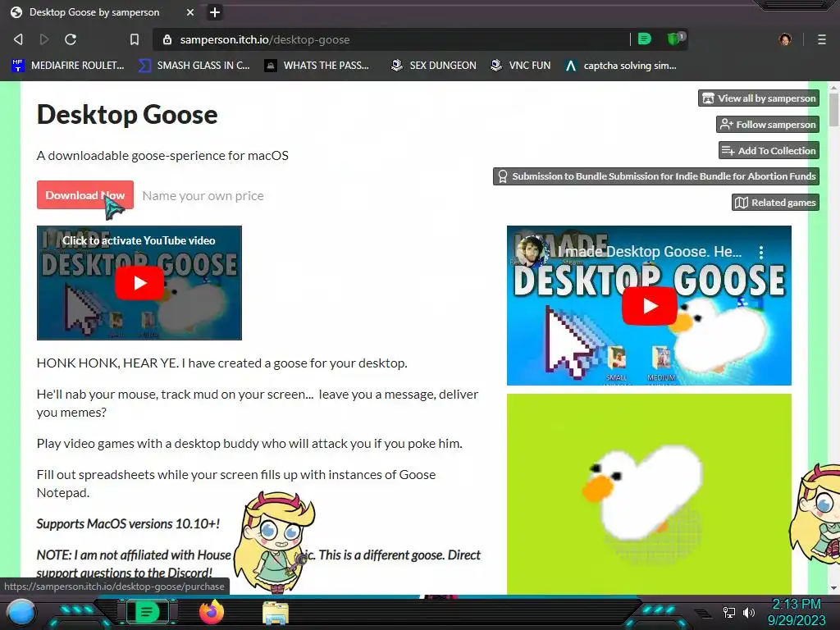This screenshot has width=840, height=630.
Task: Open the Start orb in the taskbar
Action: 21,612
